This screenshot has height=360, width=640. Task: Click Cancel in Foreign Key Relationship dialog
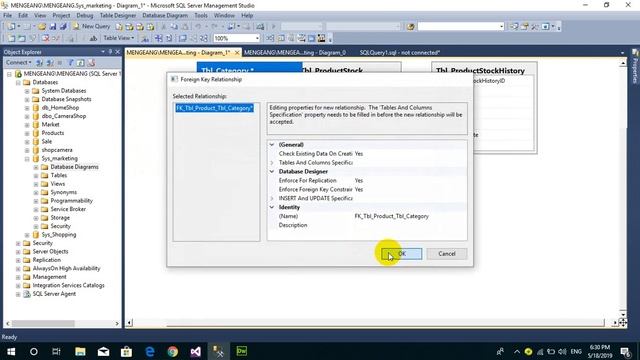(447, 254)
